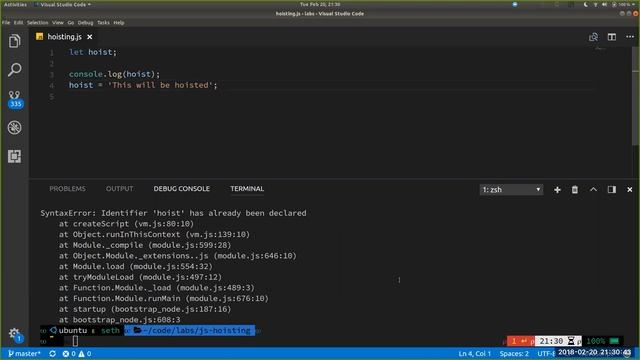Click 'at Module.load (module.js:554:32)' line
The width and height of the screenshot is (640, 360).
point(136,267)
